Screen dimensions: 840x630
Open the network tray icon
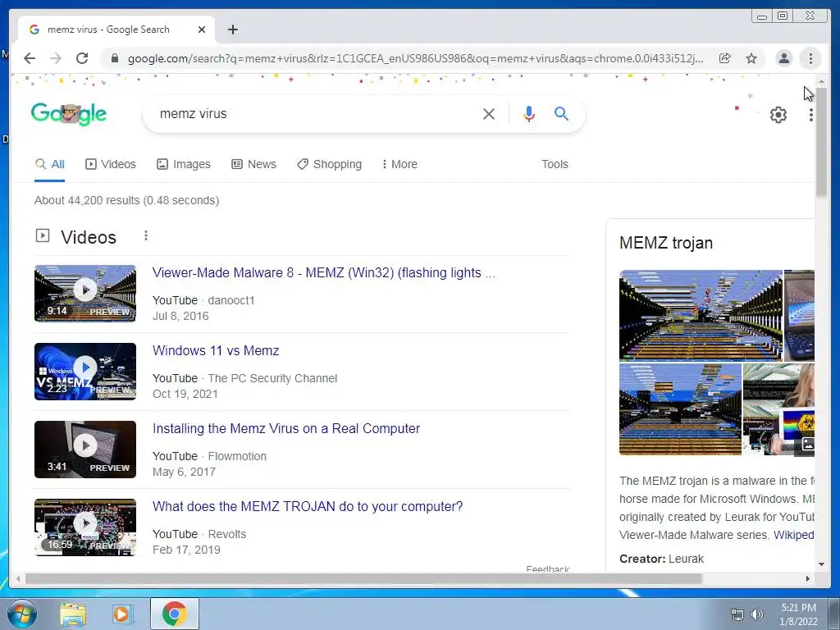point(737,614)
